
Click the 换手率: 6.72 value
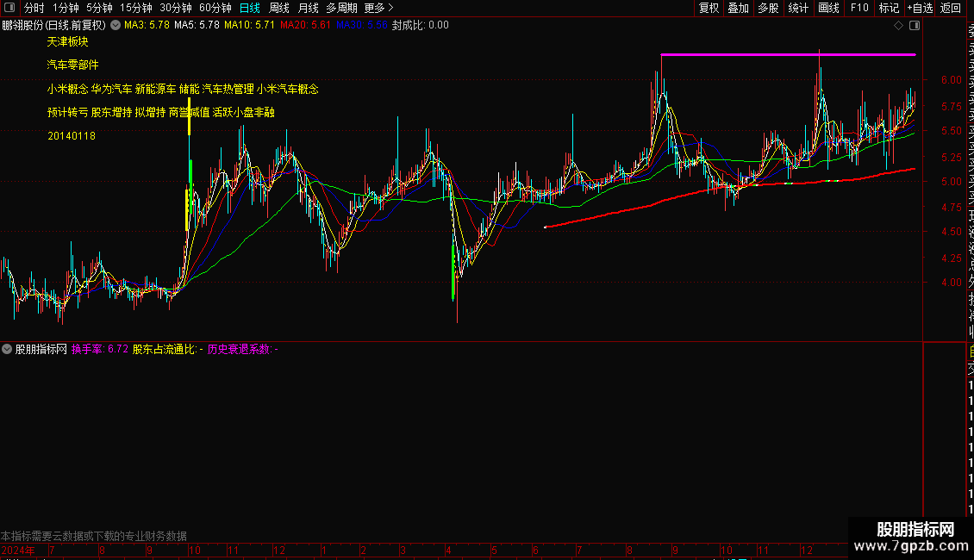(99, 350)
